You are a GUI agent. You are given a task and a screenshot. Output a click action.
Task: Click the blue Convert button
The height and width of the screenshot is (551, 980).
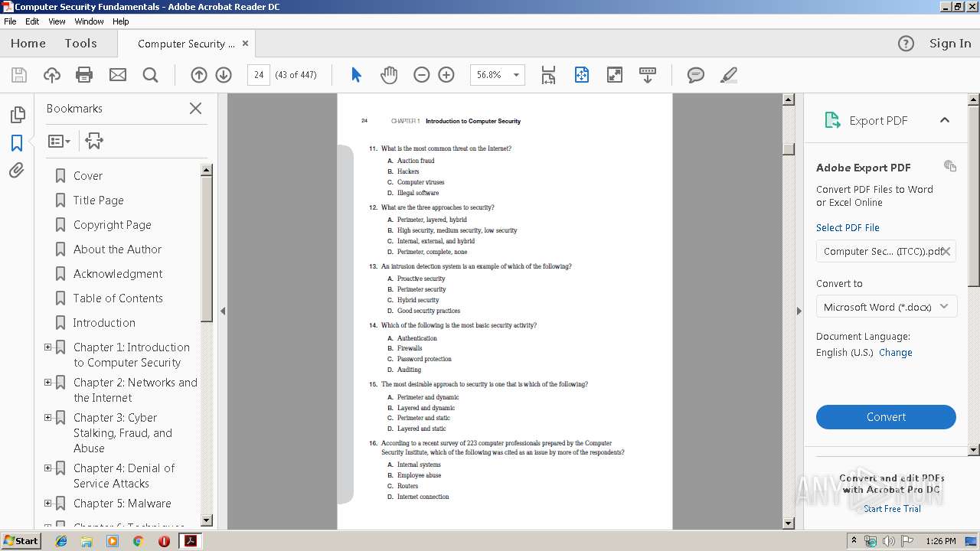click(886, 417)
